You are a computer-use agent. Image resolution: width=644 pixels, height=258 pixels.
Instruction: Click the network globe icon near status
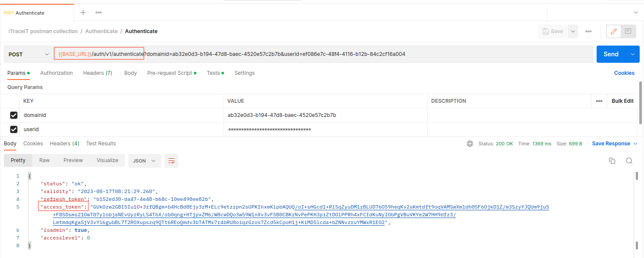[470, 144]
